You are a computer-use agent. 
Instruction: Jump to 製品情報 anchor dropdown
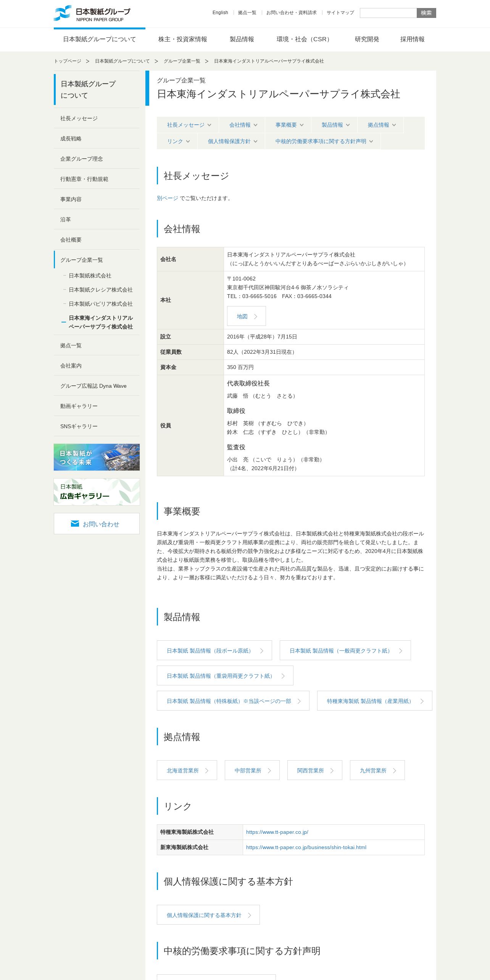click(x=335, y=125)
